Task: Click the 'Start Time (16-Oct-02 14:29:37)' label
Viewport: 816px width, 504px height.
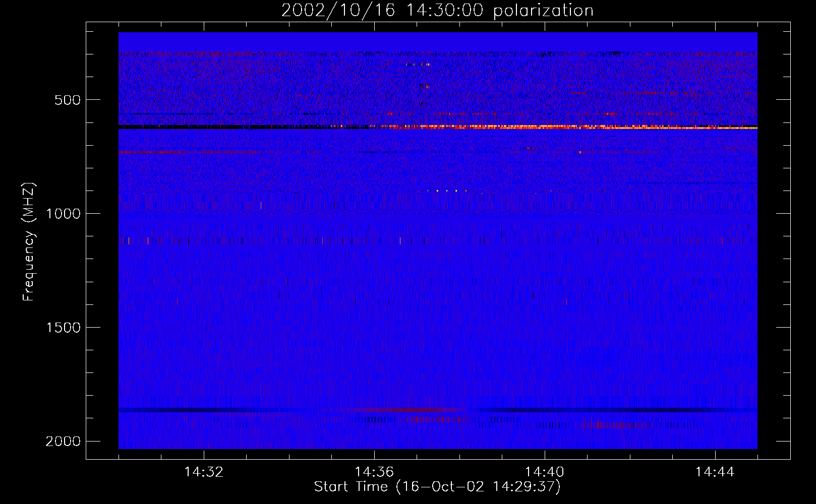Action: tap(437, 487)
